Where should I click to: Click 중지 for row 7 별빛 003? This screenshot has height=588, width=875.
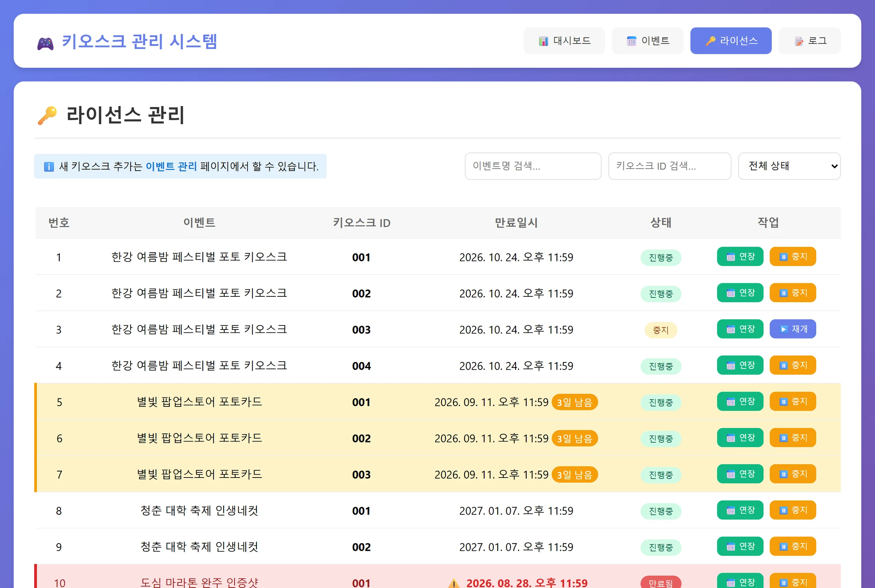[793, 474]
